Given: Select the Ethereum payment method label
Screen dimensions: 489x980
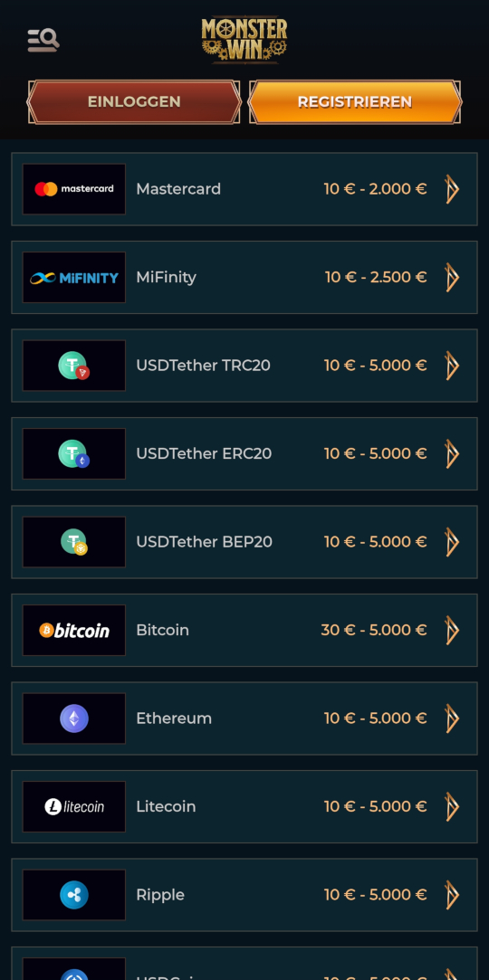Looking at the screenshot, I should 174,718.
